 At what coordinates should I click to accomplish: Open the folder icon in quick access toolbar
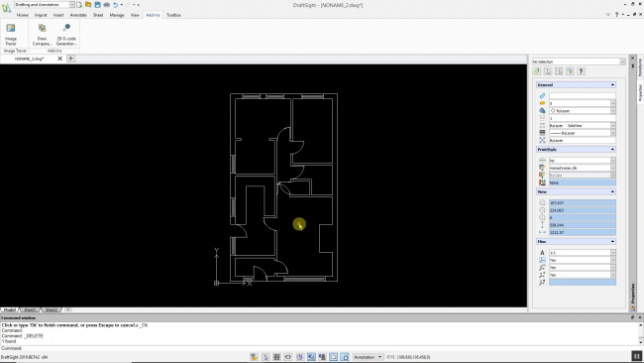coord(88,5)
